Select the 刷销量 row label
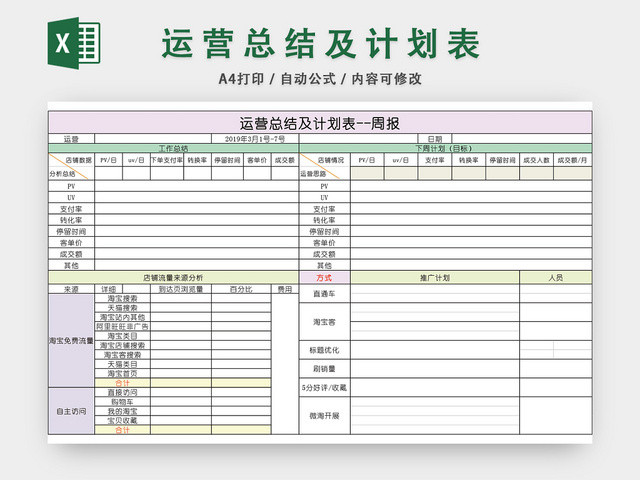640x480 pixels. coord(325,369)
